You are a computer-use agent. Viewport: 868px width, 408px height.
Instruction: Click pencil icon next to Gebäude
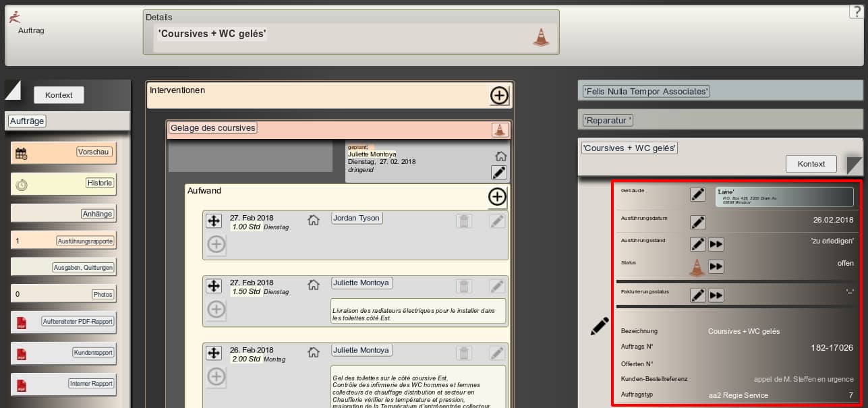[x=697, y=194]
